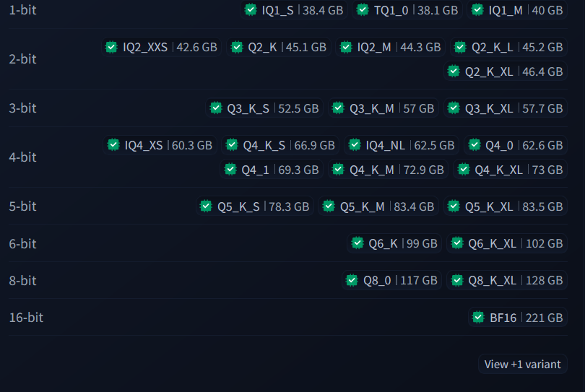
Task: Open the Q5_K_S 78.3 GB quantization
Action: (255, 206)
